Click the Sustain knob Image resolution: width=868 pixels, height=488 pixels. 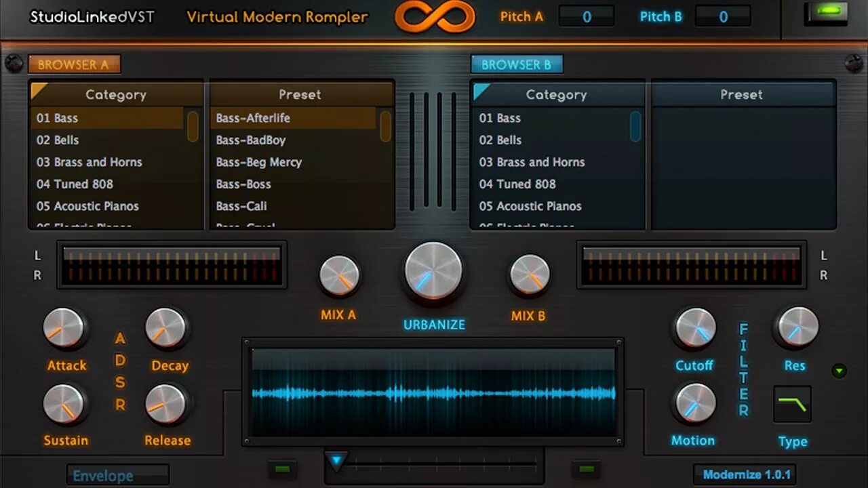[x=63, y=405]
